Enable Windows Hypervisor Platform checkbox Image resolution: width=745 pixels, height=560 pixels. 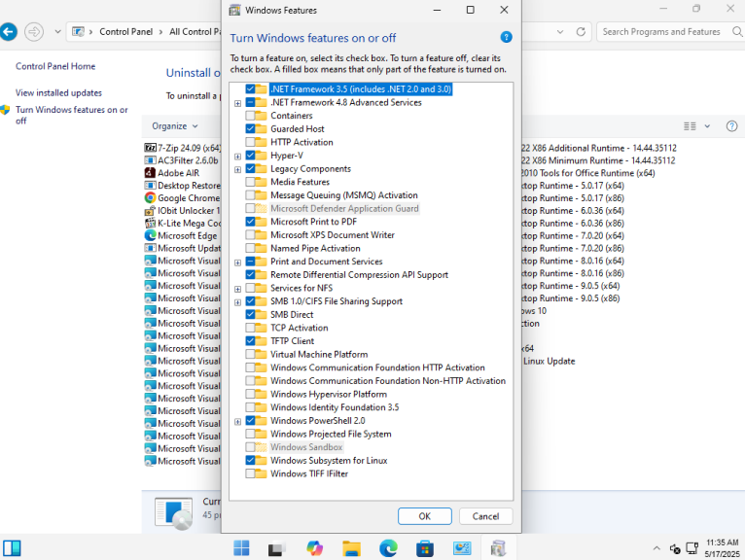(x=250, y=394)
